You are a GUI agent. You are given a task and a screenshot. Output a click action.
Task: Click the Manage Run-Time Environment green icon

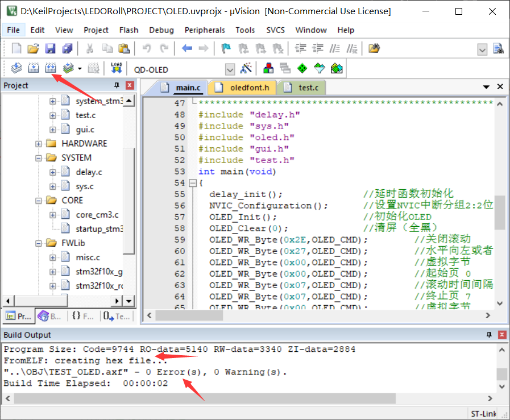(x=302, y=68)
